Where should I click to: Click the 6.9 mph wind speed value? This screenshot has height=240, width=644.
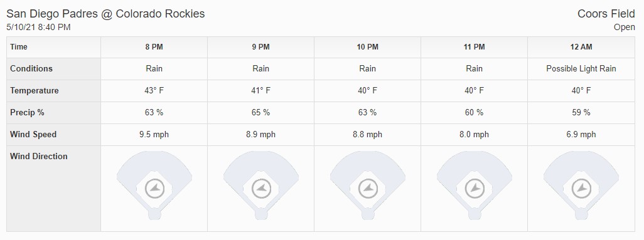coord(581,135)
